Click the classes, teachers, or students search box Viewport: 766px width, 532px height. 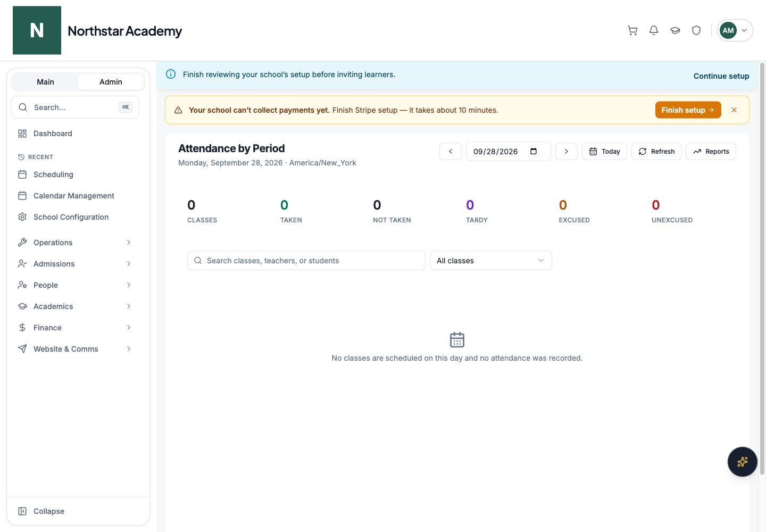[x=306, y=261]
